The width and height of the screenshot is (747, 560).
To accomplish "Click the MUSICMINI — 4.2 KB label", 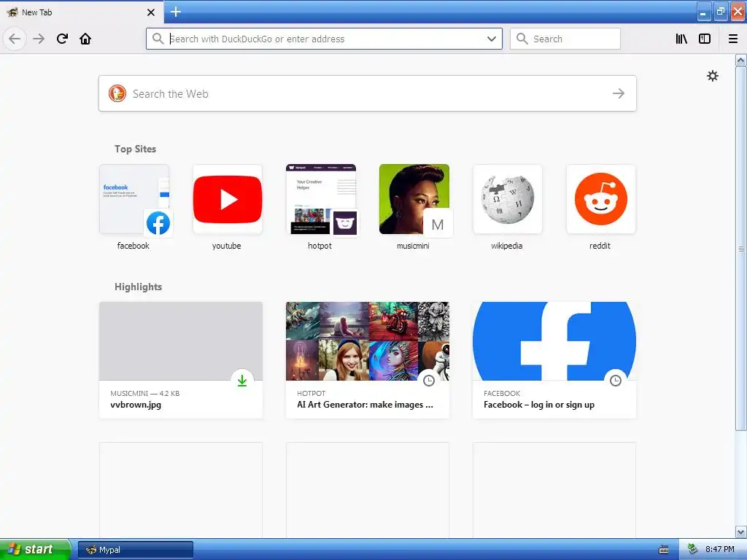I will point(145,393).
